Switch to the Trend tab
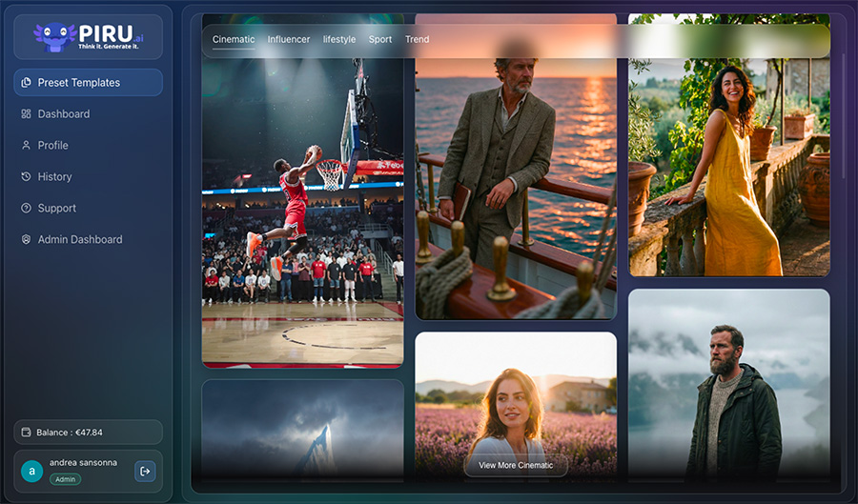Screen dimensions: 858x504 [417, 40]
